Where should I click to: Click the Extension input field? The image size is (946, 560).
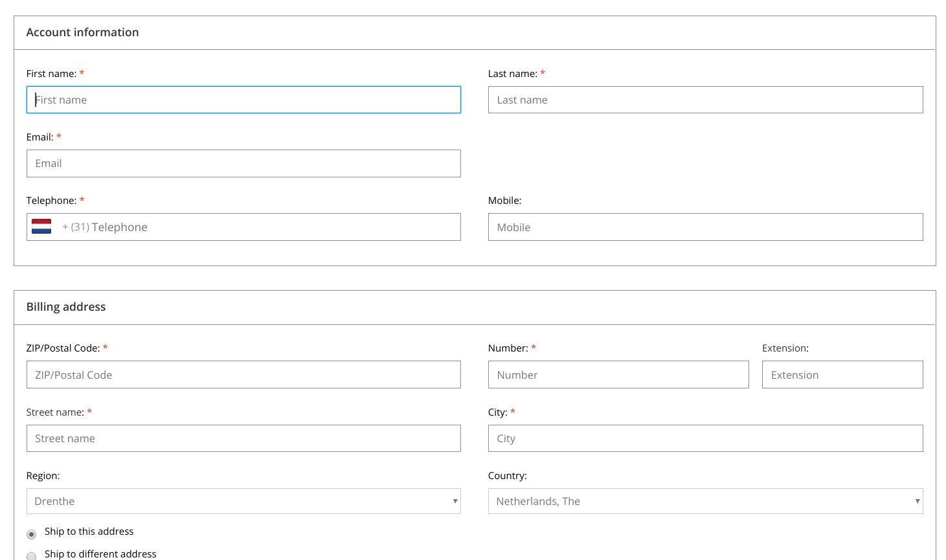click(x=842, y=375)
